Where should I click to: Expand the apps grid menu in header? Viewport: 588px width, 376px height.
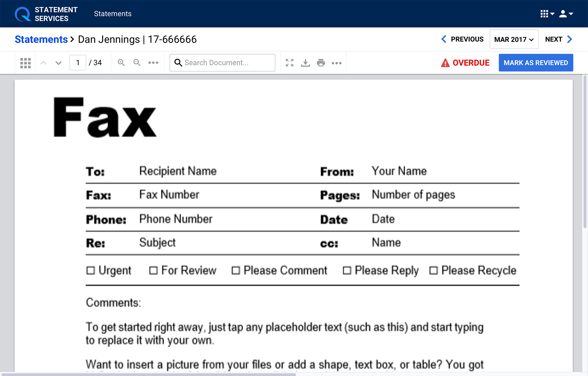(x=547, y=14)
